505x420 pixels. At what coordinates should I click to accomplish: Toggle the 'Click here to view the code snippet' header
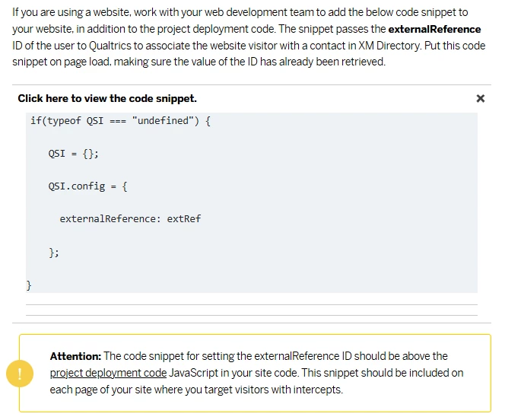pyautogui.click(x=107, y=98)
